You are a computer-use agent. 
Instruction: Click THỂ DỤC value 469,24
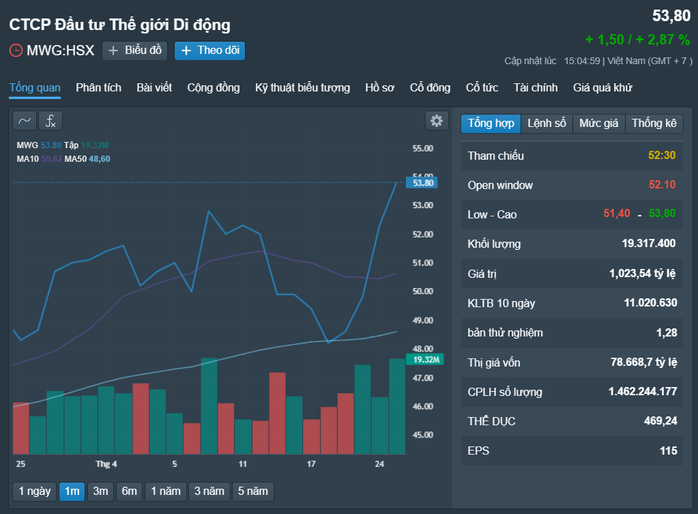point(661,421)
